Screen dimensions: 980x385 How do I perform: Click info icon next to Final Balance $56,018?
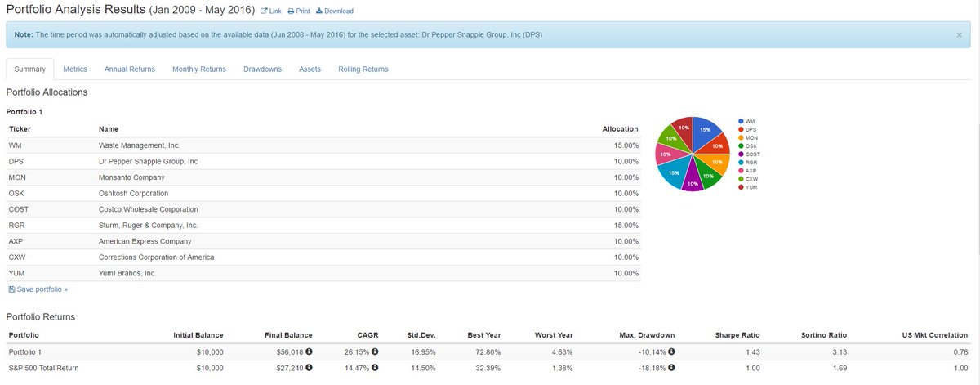[x=310, y=351]
